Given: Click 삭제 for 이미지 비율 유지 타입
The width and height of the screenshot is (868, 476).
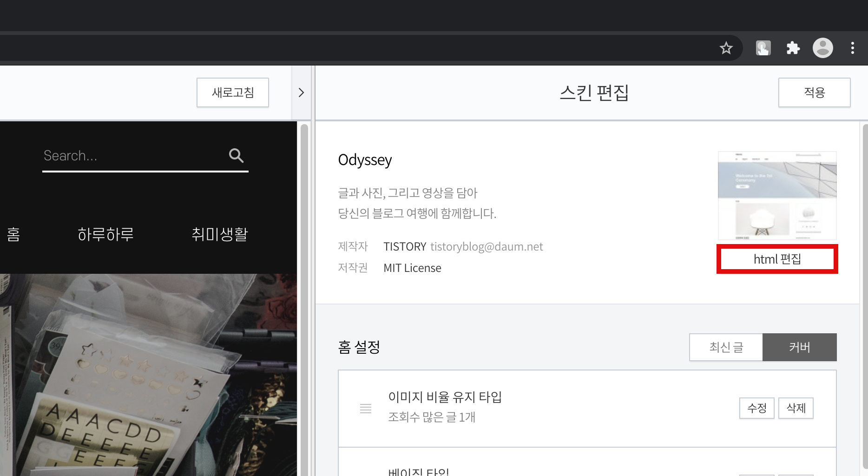Looking at the screenshot, I should (x=796, y=408).
